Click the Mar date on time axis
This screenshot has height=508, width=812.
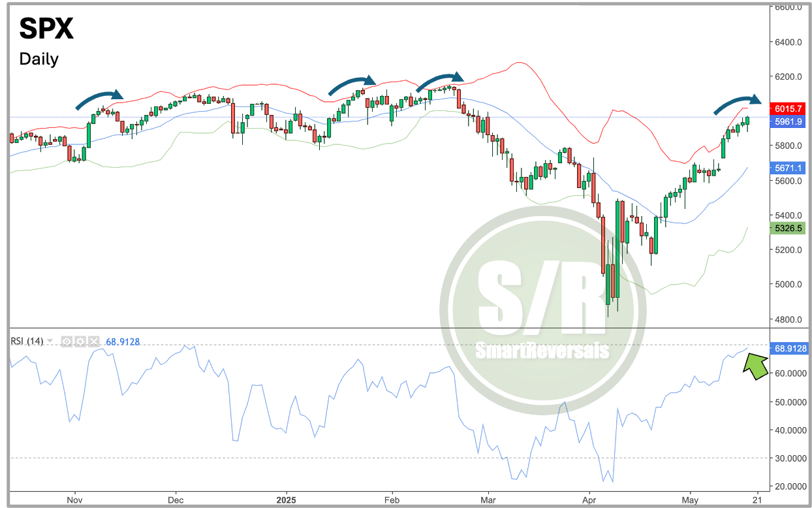487,500
